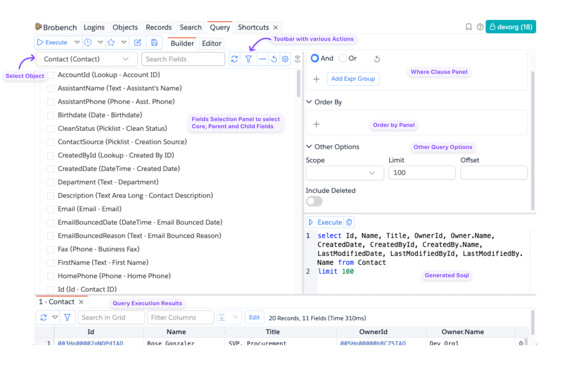Open record link 003Hp00002oNOPdIAO
Viewport: 586px width, 392px height.
click(x=91, y=343)
